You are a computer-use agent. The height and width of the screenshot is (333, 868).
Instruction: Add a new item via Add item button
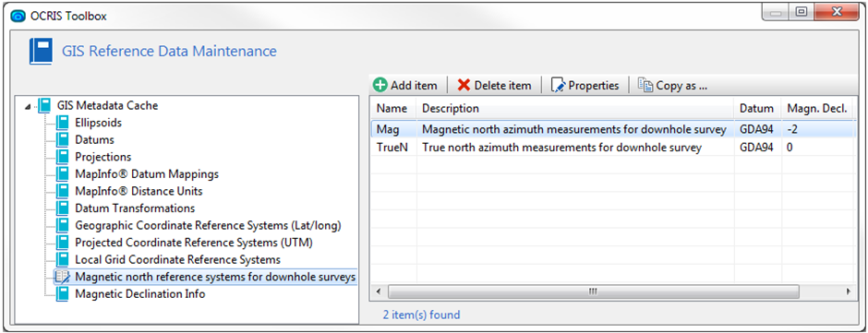(x=405, y=85)
